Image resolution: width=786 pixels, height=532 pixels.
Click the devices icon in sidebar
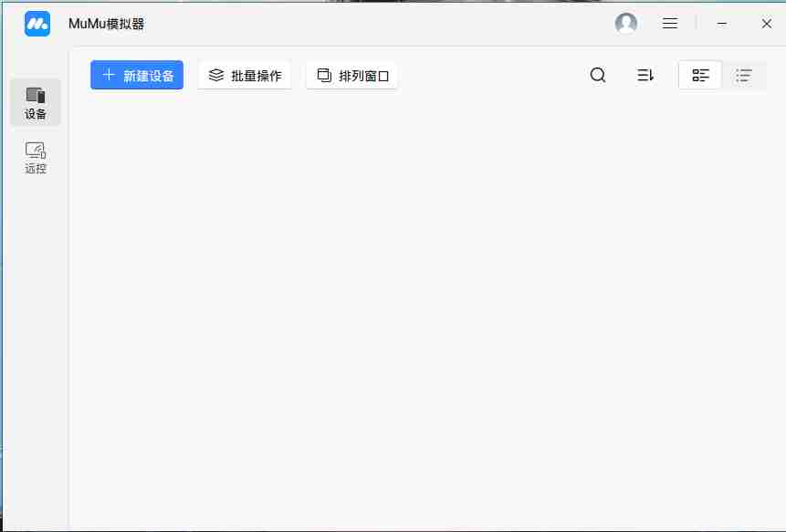click(36, 95)
